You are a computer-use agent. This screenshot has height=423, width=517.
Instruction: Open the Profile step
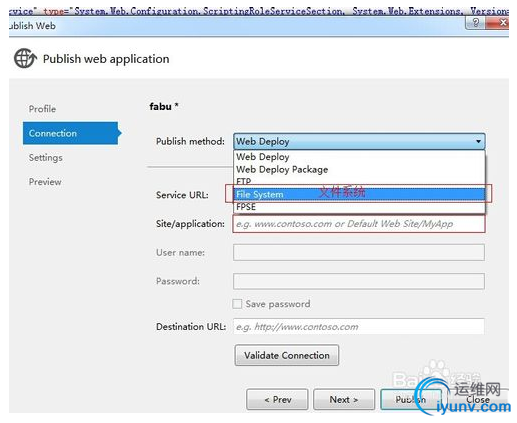click(x=42, y=109)
